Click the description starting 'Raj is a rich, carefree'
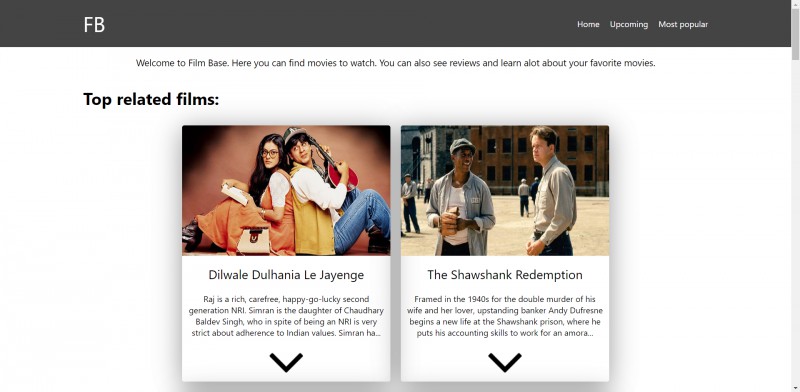 coord(286,316)
